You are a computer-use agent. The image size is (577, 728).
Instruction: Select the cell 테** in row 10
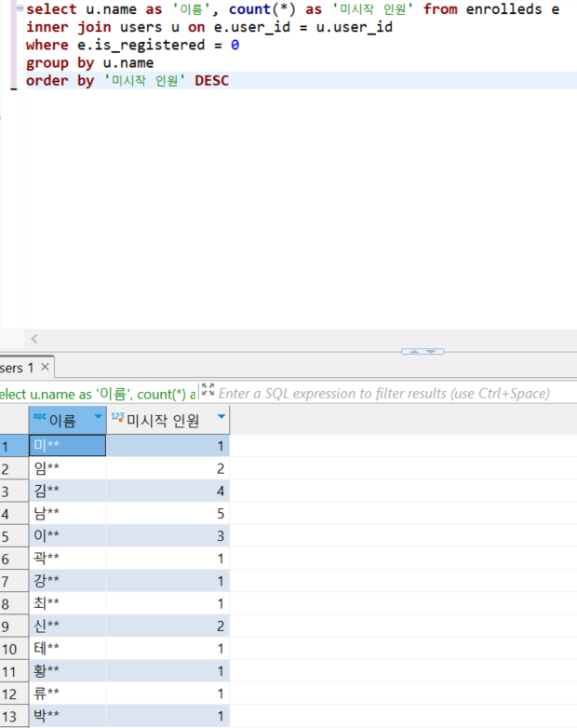68,648
